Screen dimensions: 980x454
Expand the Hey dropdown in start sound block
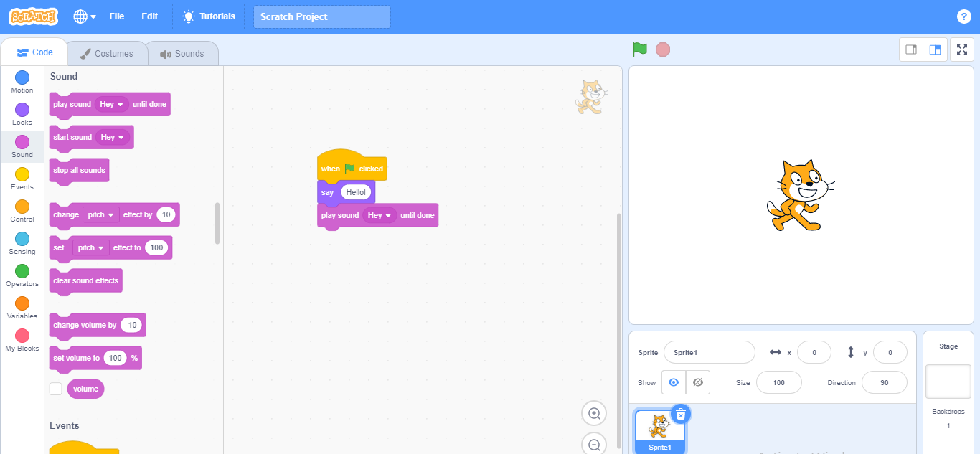point(113,137)
